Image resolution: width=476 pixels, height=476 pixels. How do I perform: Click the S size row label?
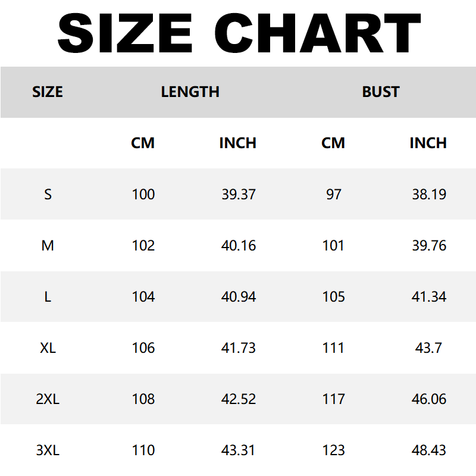click(48, 195)
